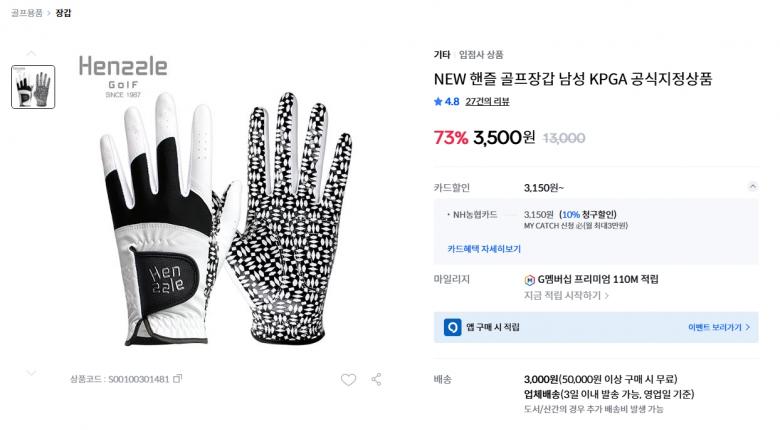780x430 pixels.
Task: Click the 기타 brand label
Action: click(x=441, y=54)
